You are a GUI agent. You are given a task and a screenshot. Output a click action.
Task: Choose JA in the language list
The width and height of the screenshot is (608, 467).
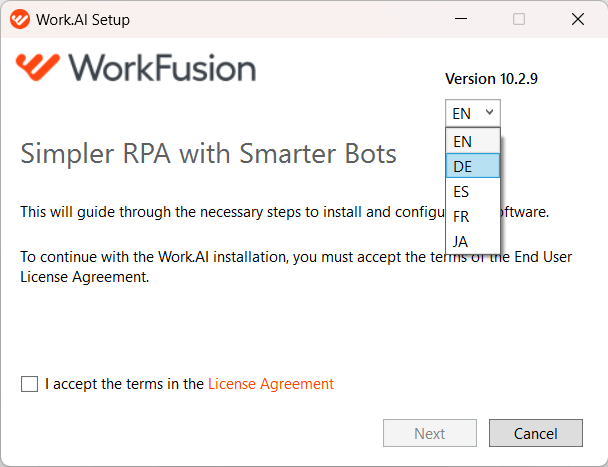(x=473, y=241)
